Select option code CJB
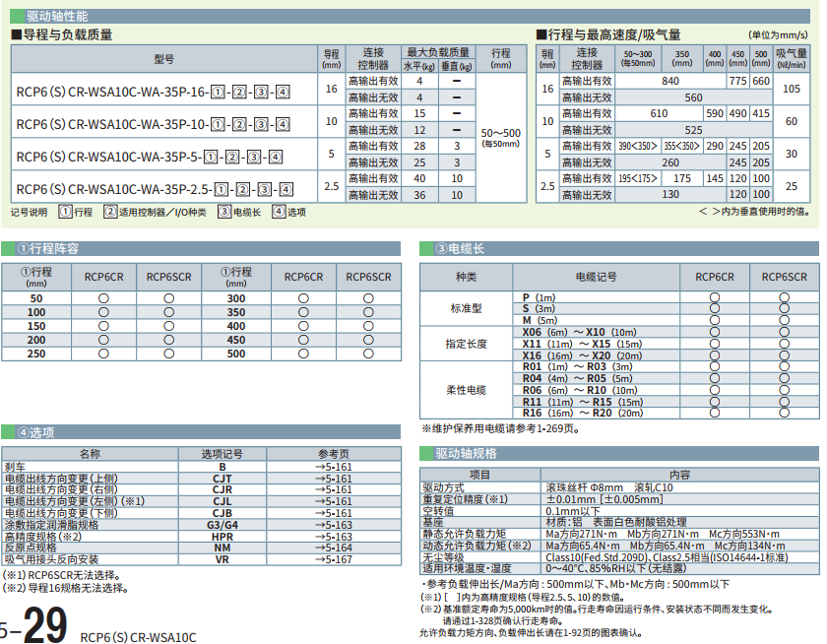 [223, 513]
